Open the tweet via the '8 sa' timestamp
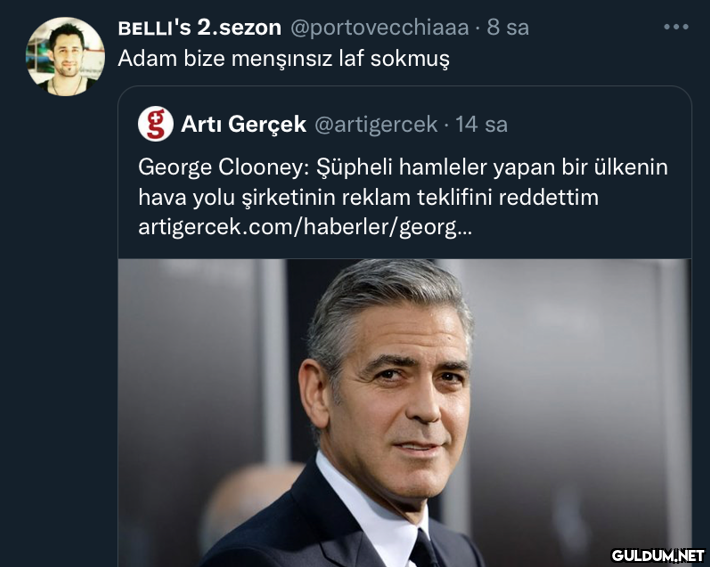Screen dimensions: 710x567 508,27
